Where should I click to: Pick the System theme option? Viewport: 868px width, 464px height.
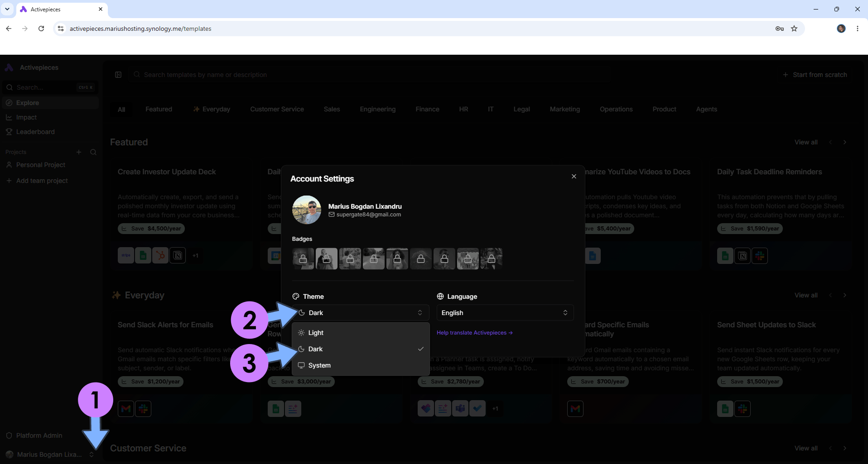[361, 365]
